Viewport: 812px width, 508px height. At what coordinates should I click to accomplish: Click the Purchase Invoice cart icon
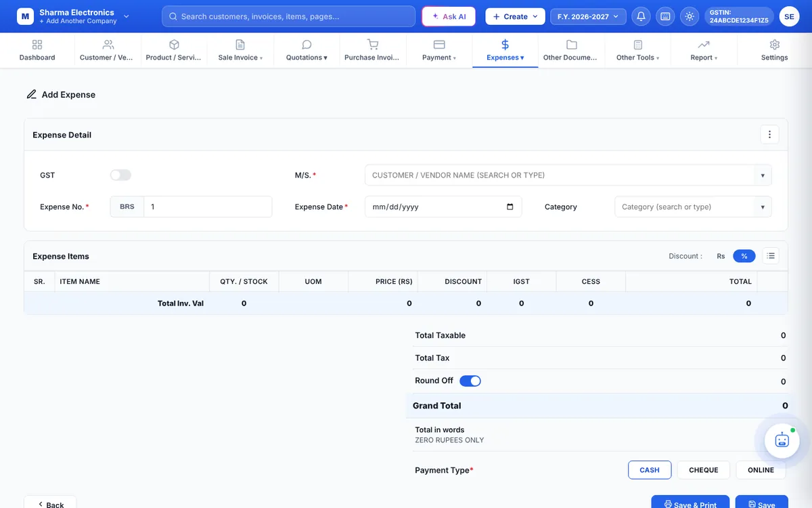[x=373, y=45]
